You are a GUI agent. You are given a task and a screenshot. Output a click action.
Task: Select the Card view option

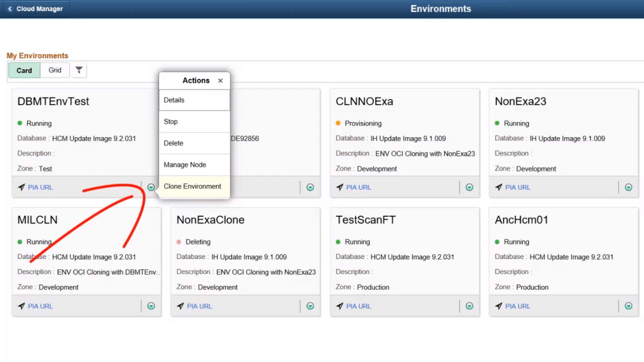click(24, 70)
